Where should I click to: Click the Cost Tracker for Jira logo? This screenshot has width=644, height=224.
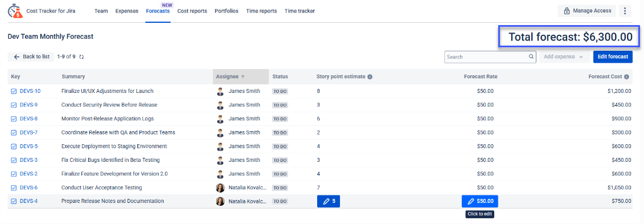(15, 11)
